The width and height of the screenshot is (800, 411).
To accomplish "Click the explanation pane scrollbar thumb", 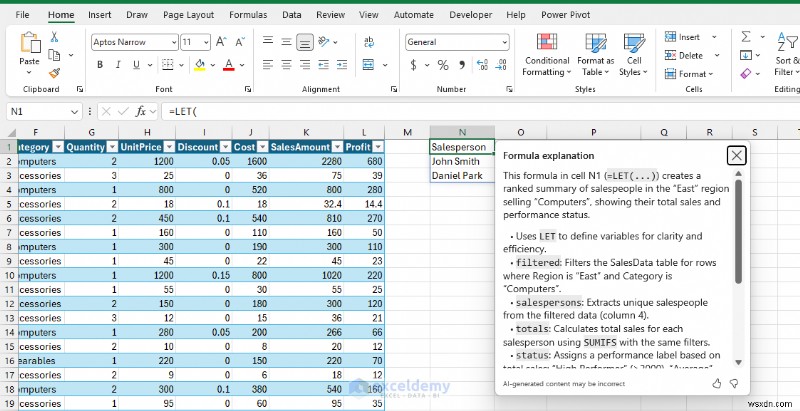I will click(x=738, y=232).
